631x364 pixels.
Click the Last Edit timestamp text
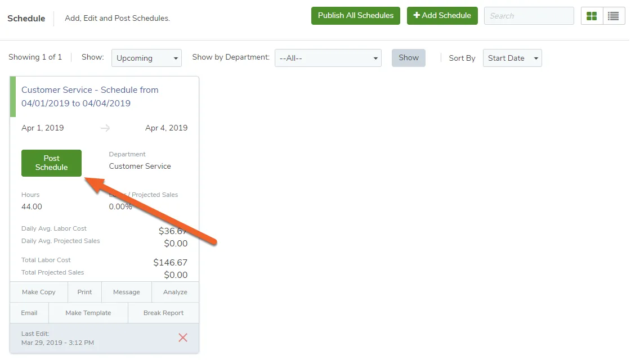57,343
